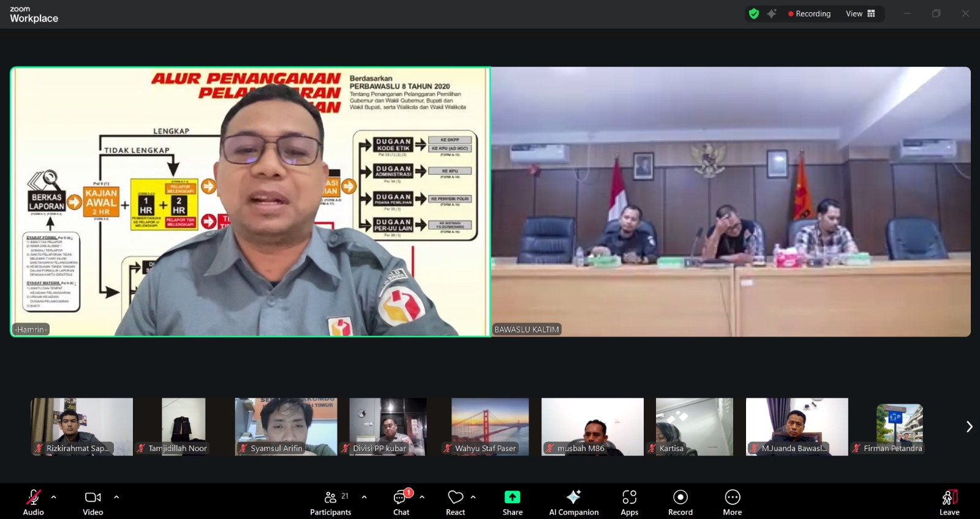Unmute microphone with the Audio button
Image resolution: width=980 pixels, height=519 pixels.
(x=33, y=502)
